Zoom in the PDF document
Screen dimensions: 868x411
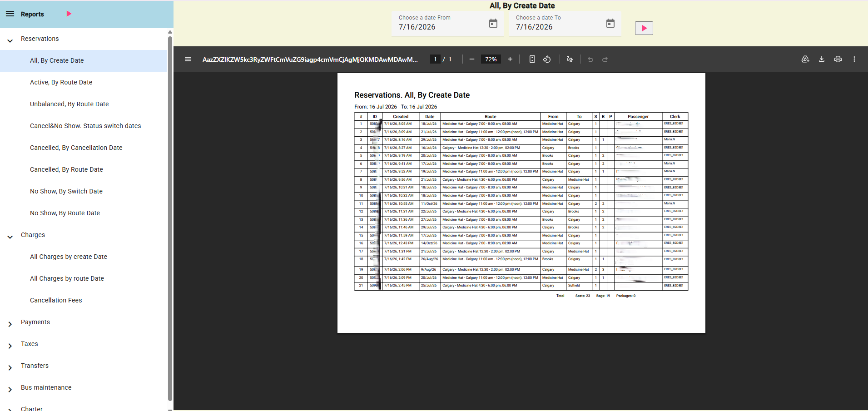pyautogui.click(x=510, y=59)
